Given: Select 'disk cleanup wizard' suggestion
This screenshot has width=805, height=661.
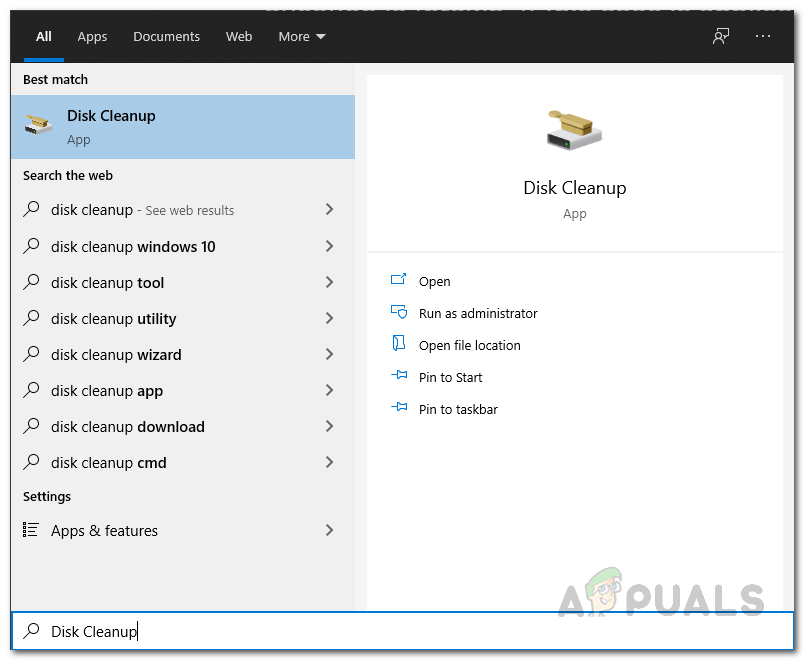Looking at the screenshot, I should (x=183, y=354).
